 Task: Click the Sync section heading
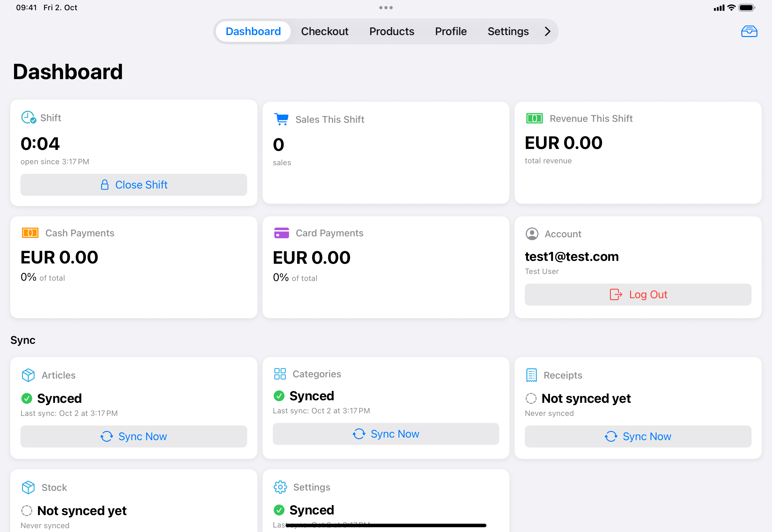click(x=23, y=340)
